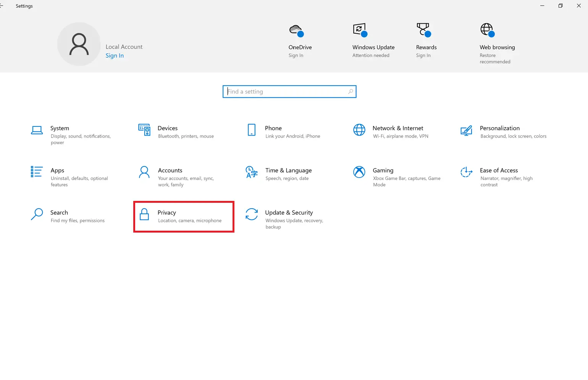Viewport: 588px width, 380px height.
Task: Click the 'Local Account' name text
Action: (124, 47)
